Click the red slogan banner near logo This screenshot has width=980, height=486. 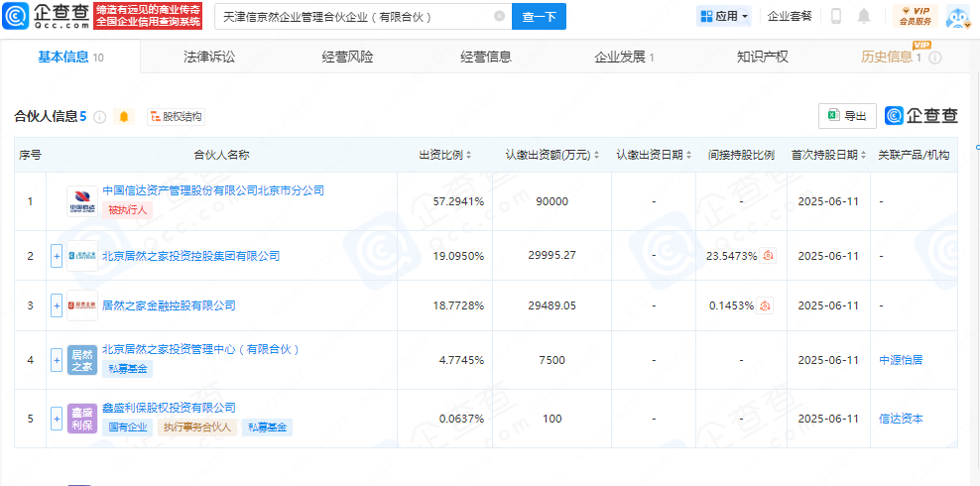(148, 16)
